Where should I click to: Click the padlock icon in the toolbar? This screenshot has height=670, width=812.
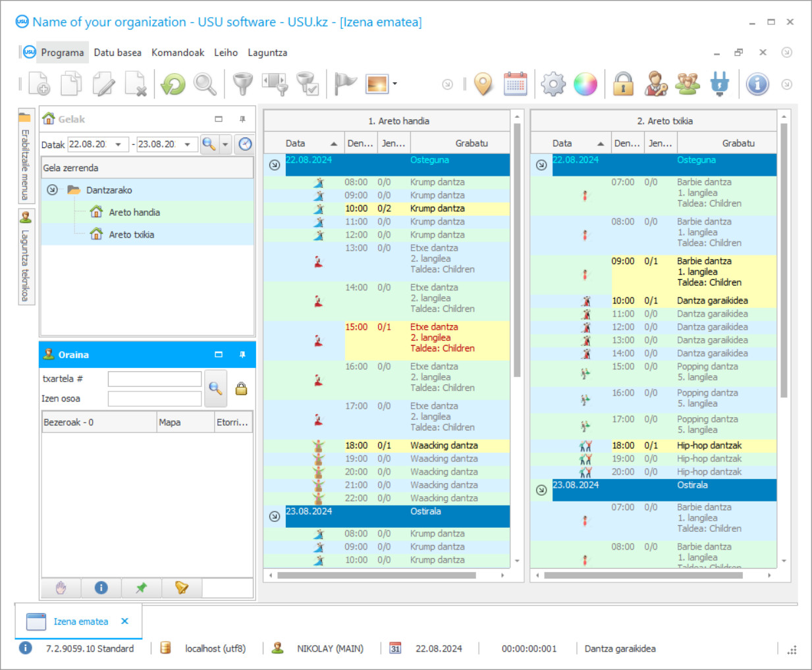(x=623, y=84)
